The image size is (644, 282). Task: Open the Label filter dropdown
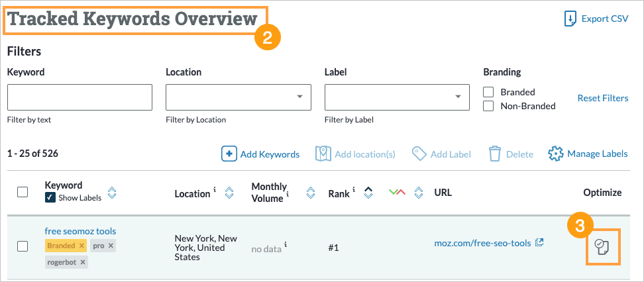tap(397, 97)
